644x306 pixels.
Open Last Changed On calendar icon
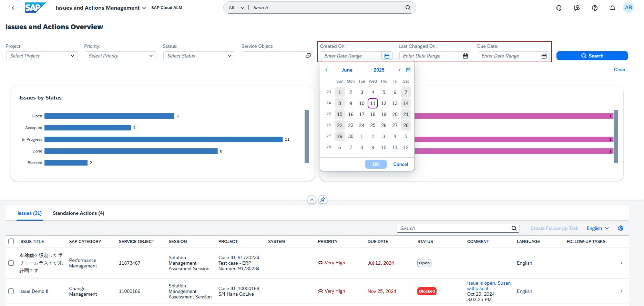[x=465, y=56]
